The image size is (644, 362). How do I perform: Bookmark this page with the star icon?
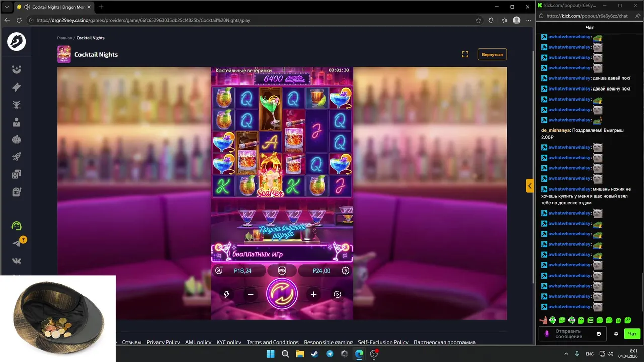point(478,20)
